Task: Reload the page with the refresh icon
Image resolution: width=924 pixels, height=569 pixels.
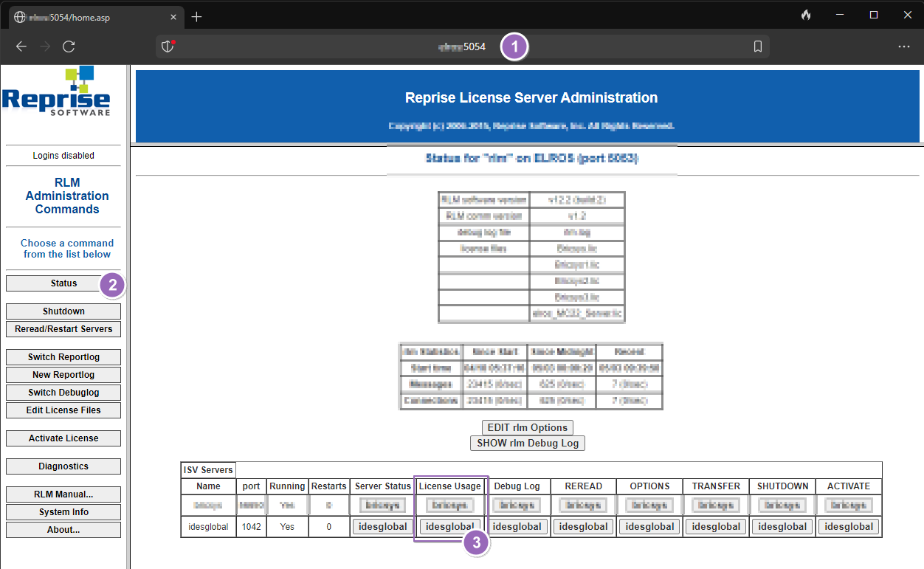Action: [x=69, y=46]
